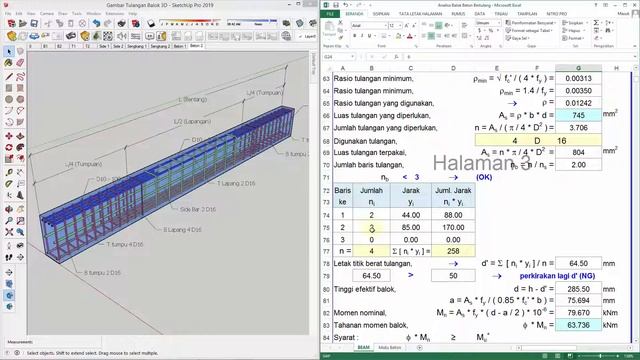Open the SketchUp Camera menu
Viewport: 640px width, 360px height.
point(46,13)
